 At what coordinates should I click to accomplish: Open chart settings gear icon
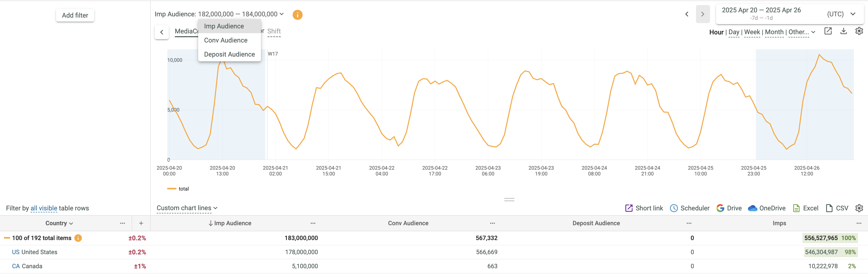(859, 31)
